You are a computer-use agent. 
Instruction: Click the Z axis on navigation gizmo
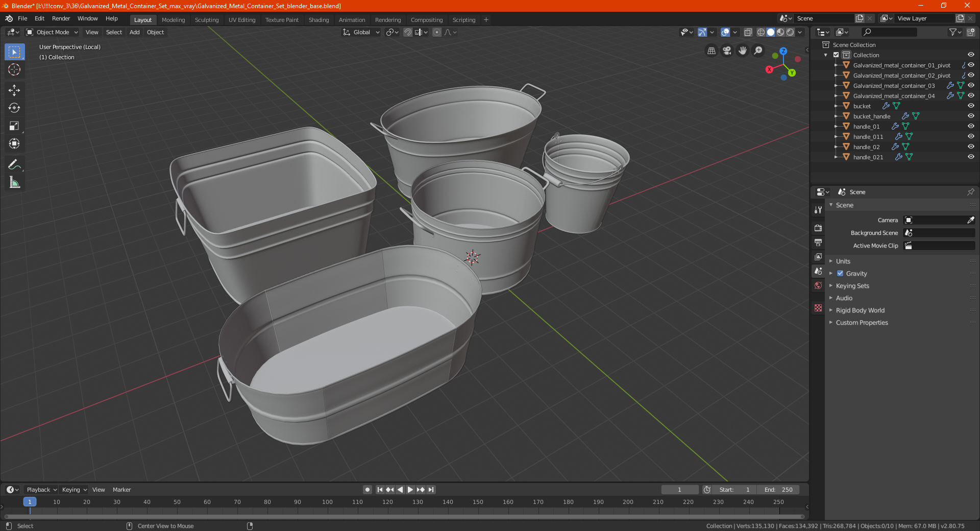click(x=783, y=51)
